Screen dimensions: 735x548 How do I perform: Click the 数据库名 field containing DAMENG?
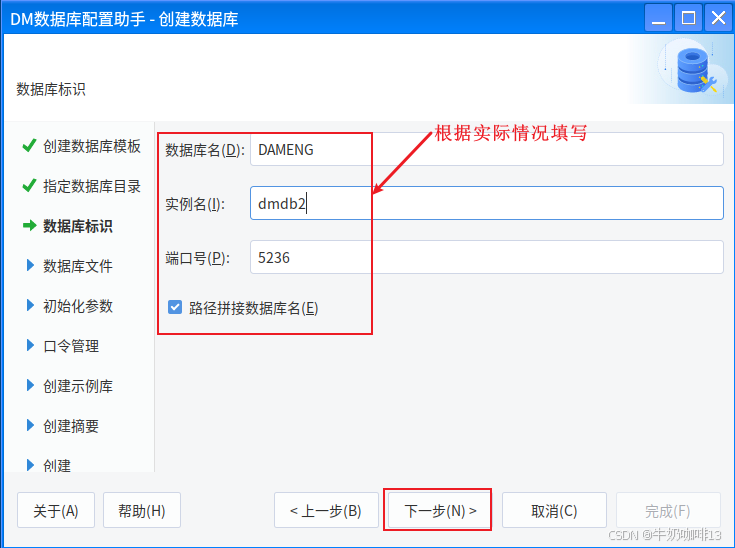(487, 149)
